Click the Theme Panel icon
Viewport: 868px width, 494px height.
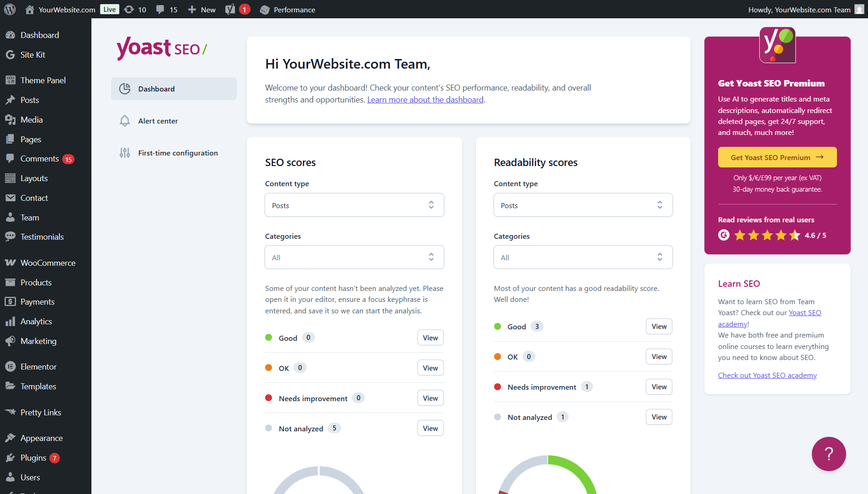10,81
